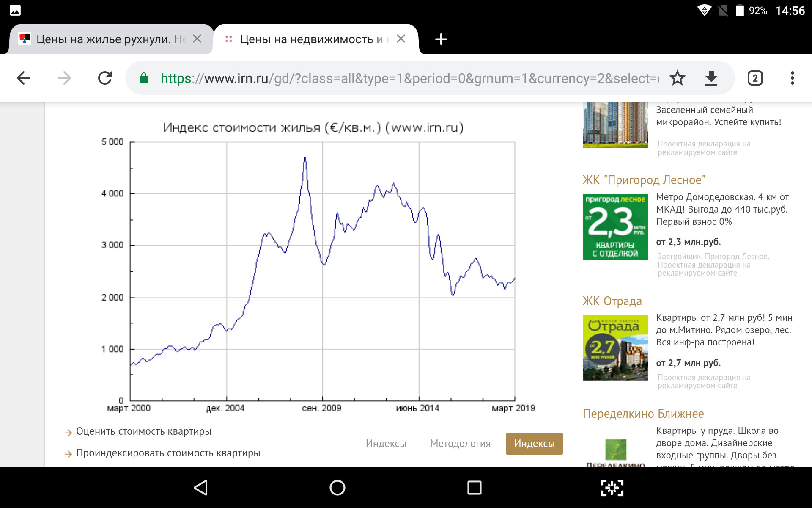Go back to the previous page
812x508 pixels.
(24, 78)
